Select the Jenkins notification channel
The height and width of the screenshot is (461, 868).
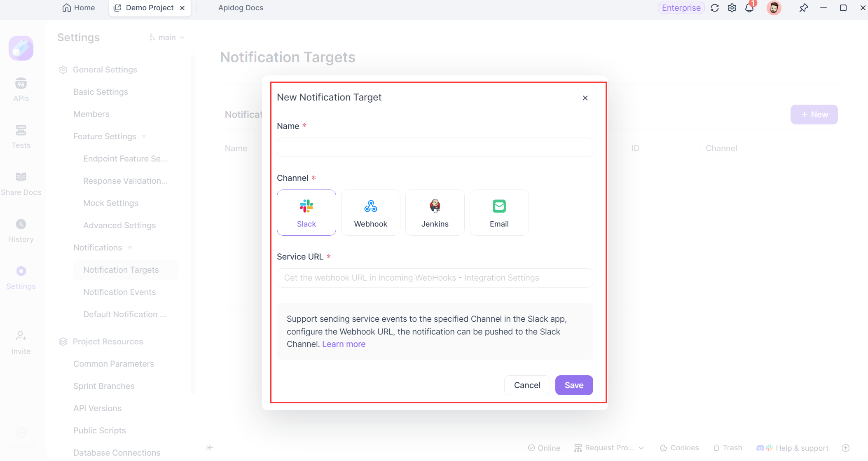(435, 213)
